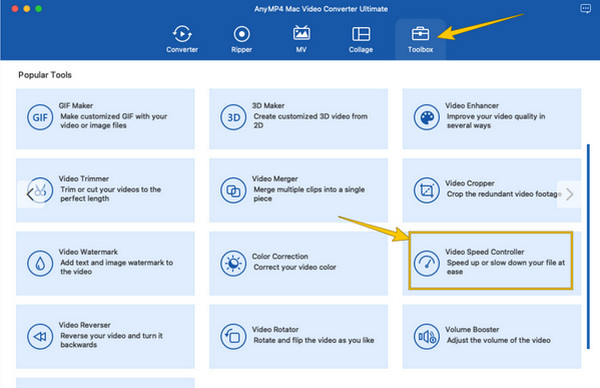Image resolution: width=600 pixels, height=388 pixels.
Task: Click 'Improve your video quality in' description
Action: coord(496,116)
